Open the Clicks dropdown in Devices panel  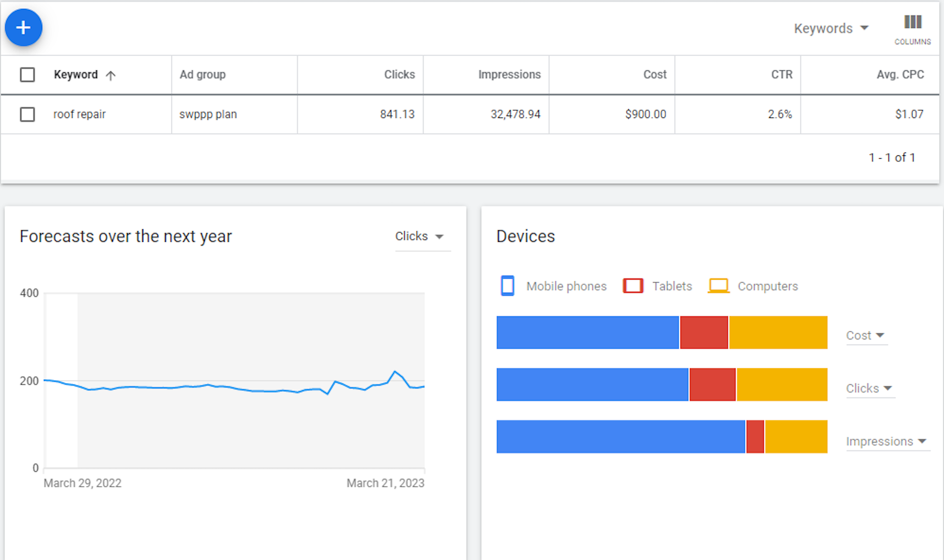869,388
